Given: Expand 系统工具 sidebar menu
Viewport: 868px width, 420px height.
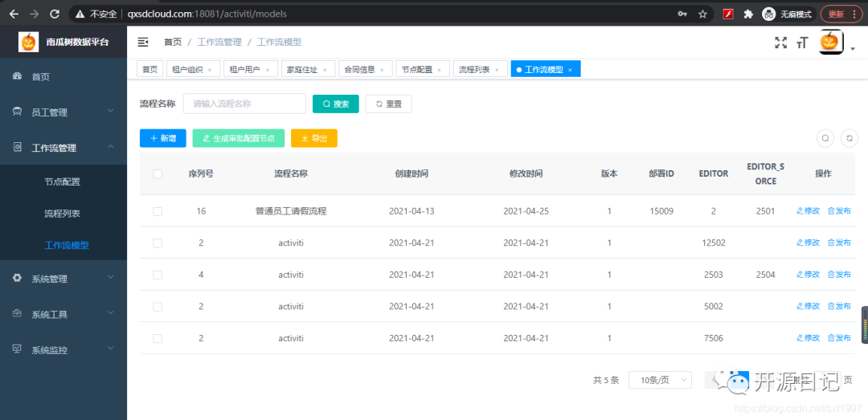Looking at the screenshot, I should pyautogui.click(x=63, y=314).
